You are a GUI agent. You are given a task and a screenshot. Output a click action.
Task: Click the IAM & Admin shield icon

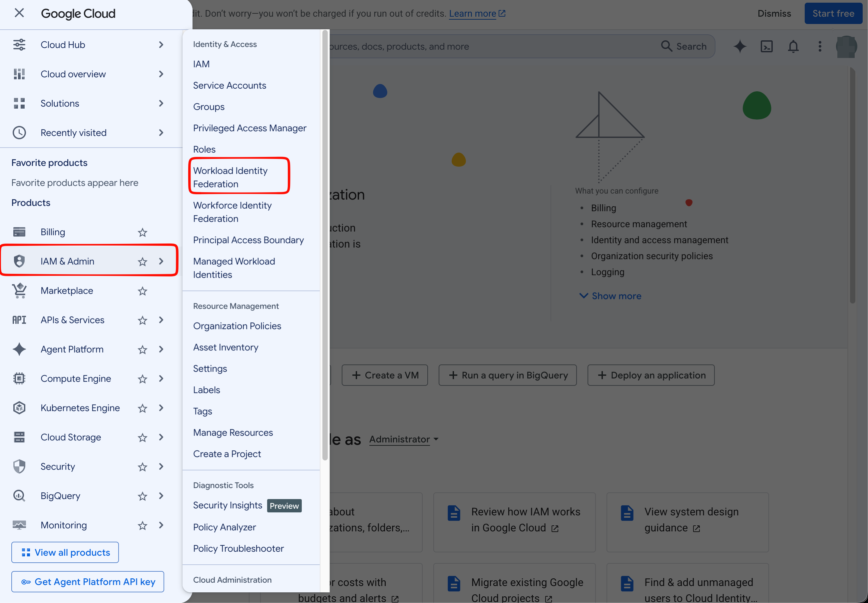(19, 261)
